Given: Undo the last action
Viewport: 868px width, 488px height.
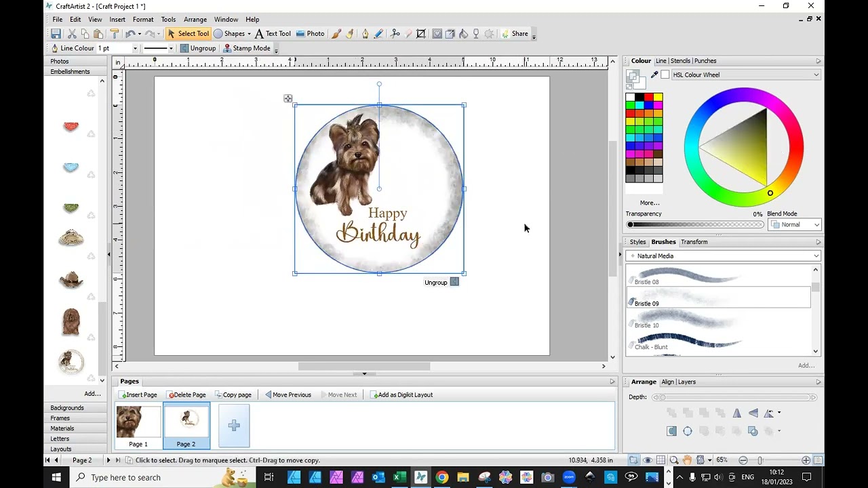Looking at the screenshot, I should tap(130, 34).
